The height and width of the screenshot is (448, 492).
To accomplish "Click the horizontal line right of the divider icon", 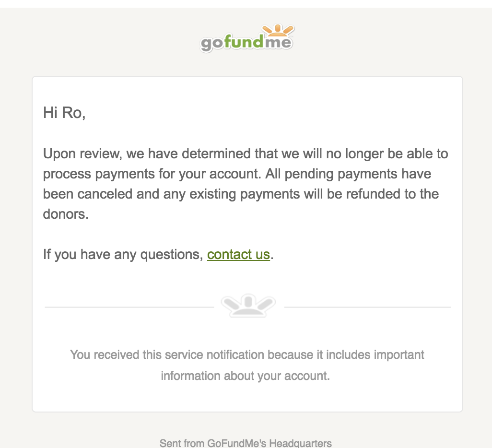I will (x=367, y=307).
